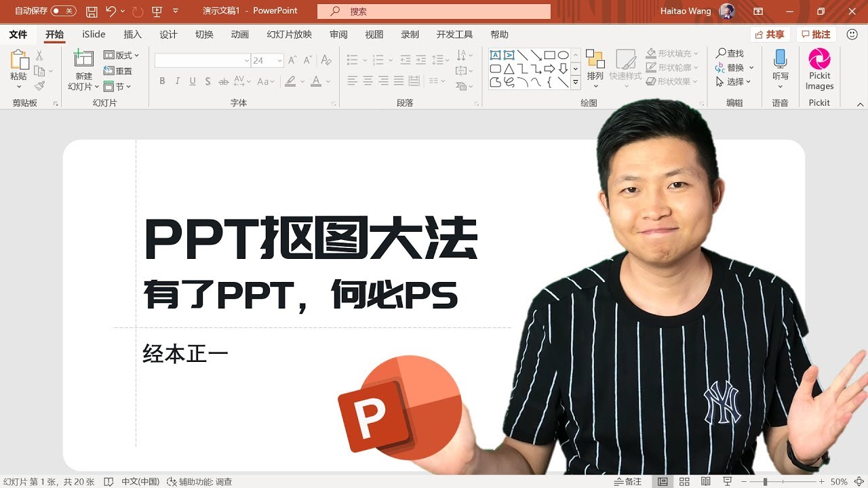Adjust the zoom slider in status bar
The image size is (868, 488).
point(783,482)
